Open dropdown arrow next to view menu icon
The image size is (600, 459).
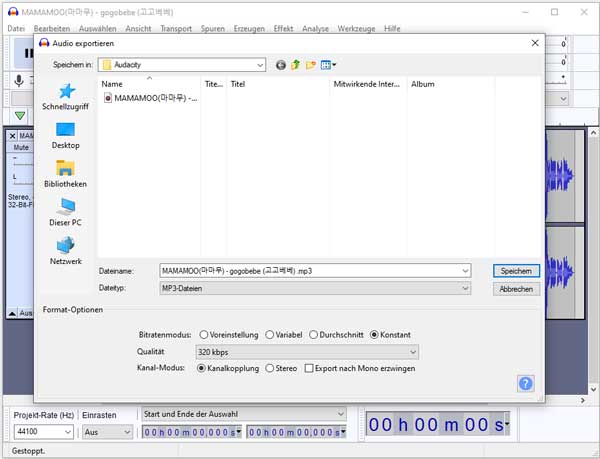pyautogui.click(x=334, y=65)
